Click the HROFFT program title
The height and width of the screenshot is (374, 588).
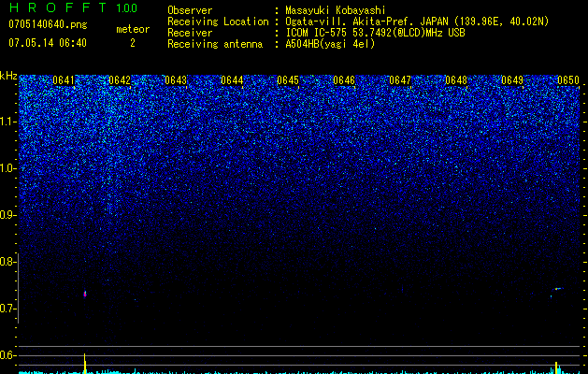58,7
